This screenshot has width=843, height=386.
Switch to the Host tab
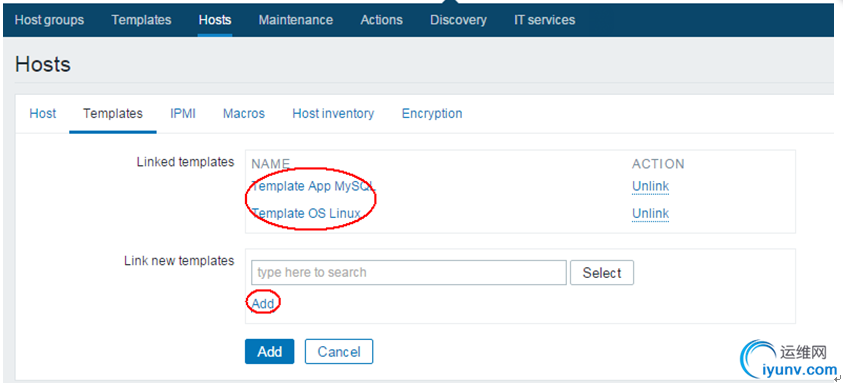click(43, 114)
